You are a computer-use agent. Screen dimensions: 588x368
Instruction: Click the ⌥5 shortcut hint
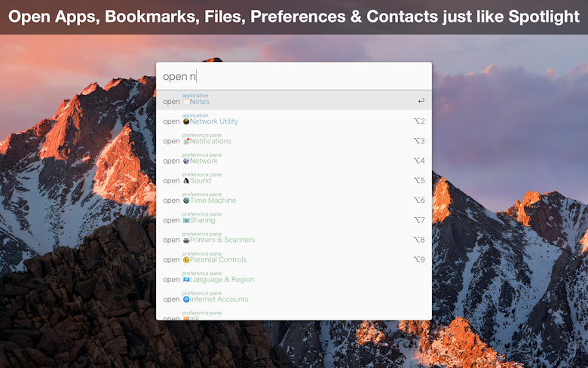point(419,180)
